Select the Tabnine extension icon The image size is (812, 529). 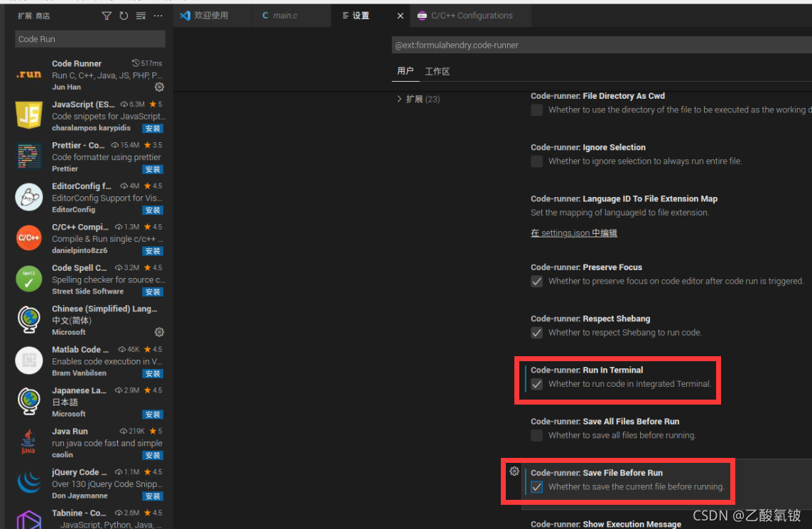29,519
